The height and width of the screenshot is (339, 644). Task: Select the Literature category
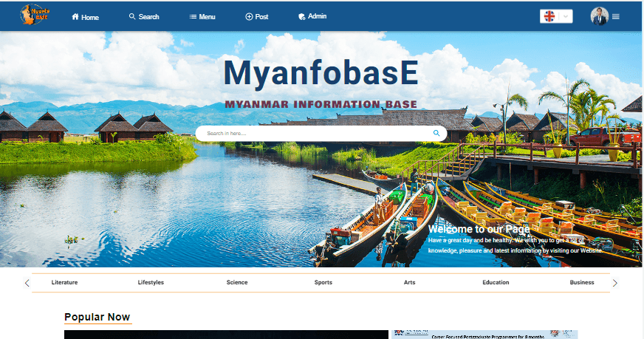pyautogui.click(x=64, y=282)
